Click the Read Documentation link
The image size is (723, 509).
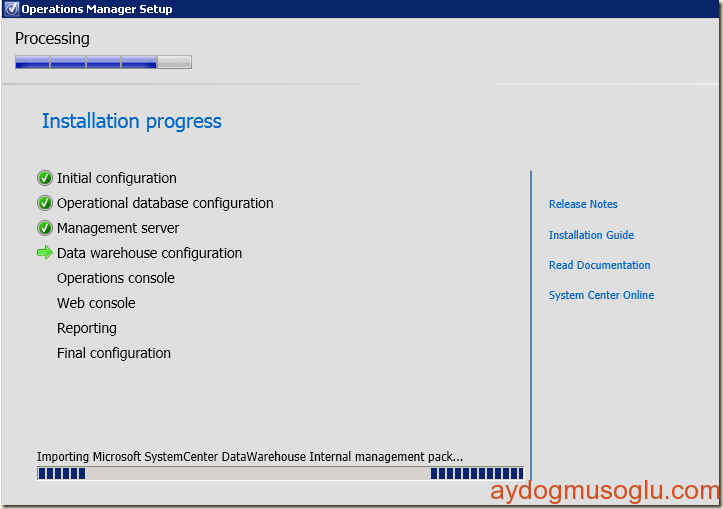599,265
